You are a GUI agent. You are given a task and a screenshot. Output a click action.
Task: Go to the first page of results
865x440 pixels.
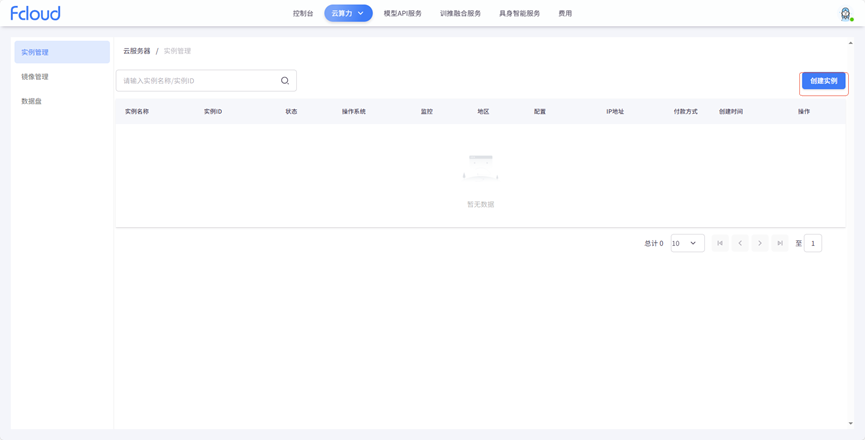point(720,243)
